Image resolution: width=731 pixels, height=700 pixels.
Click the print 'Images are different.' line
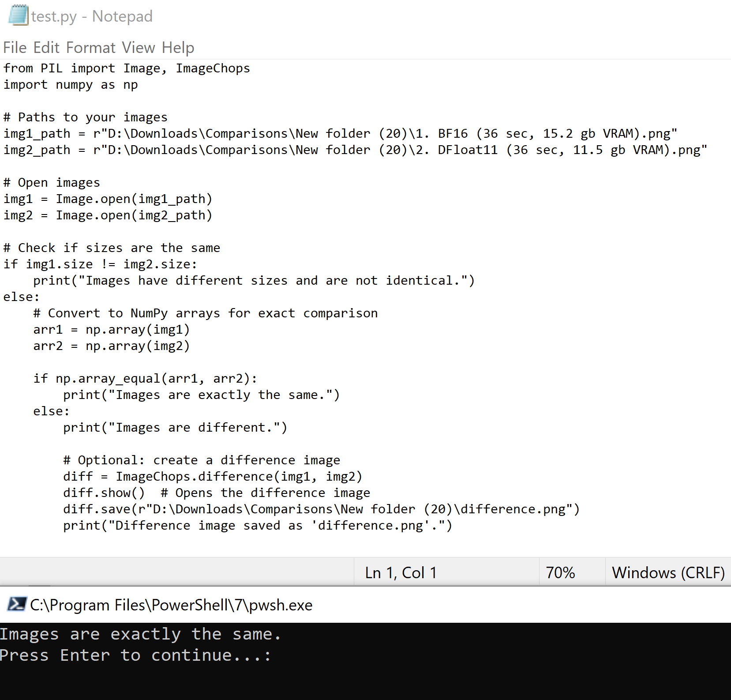(x=176, y=428)
